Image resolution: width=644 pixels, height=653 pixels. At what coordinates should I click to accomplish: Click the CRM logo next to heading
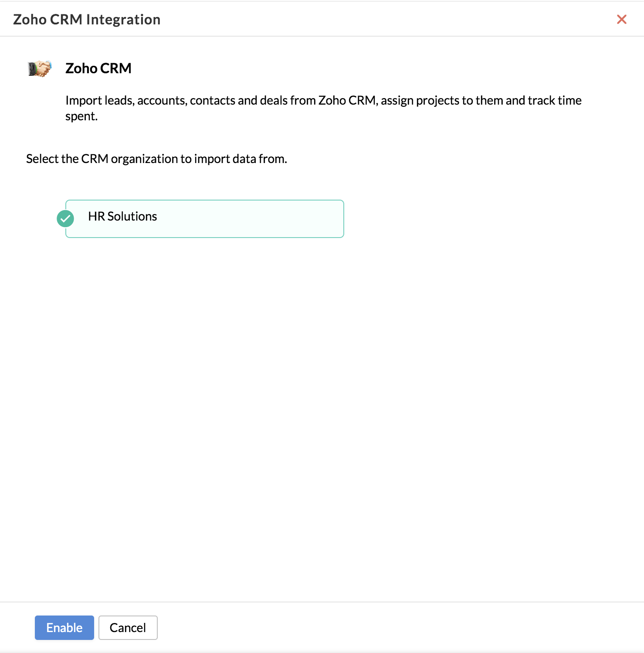click(x=40, y=68)
